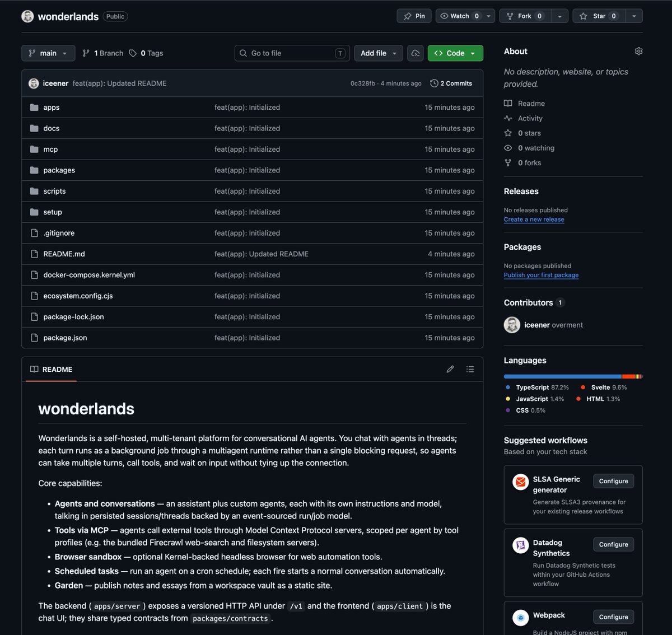This screenshot has height=635, width=672.
Task: Open the apps folder
Action: pyautogui.click(x=52, y=108)
